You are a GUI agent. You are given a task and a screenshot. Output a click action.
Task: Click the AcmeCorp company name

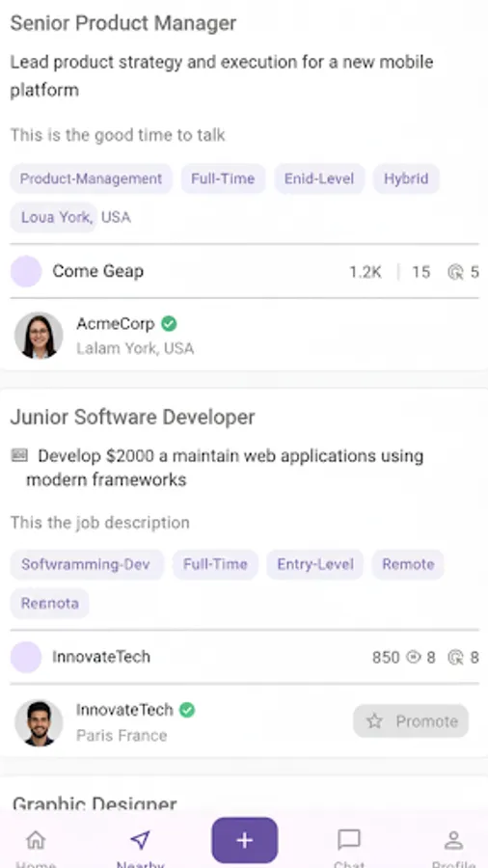115,324
